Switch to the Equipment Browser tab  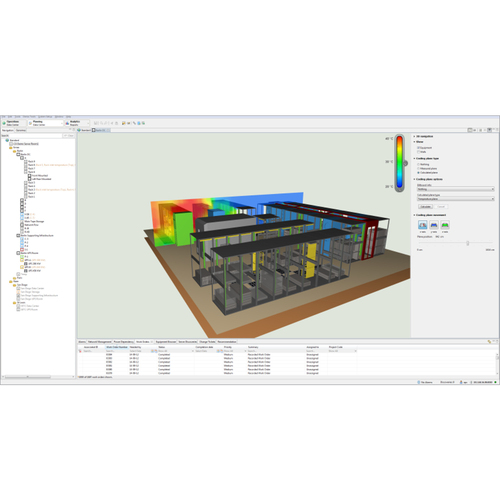[166, 342]
